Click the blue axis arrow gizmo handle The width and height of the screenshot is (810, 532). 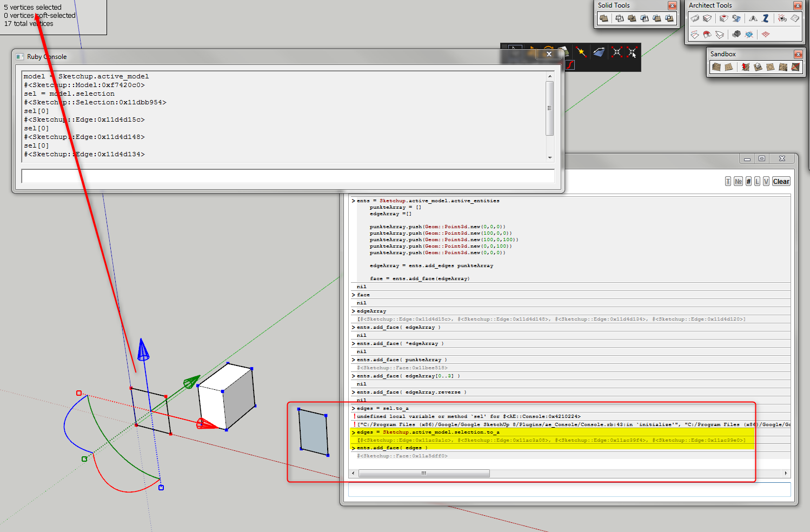143,350
